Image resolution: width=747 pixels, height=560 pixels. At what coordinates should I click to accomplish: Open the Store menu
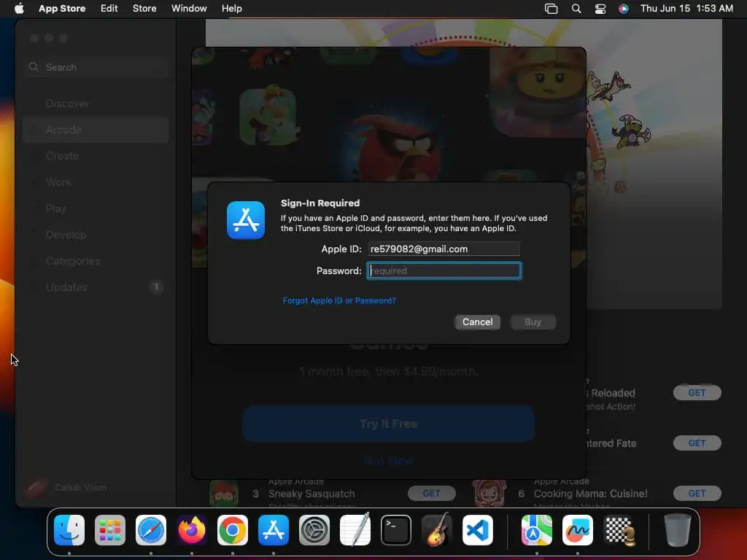(144, 9)
